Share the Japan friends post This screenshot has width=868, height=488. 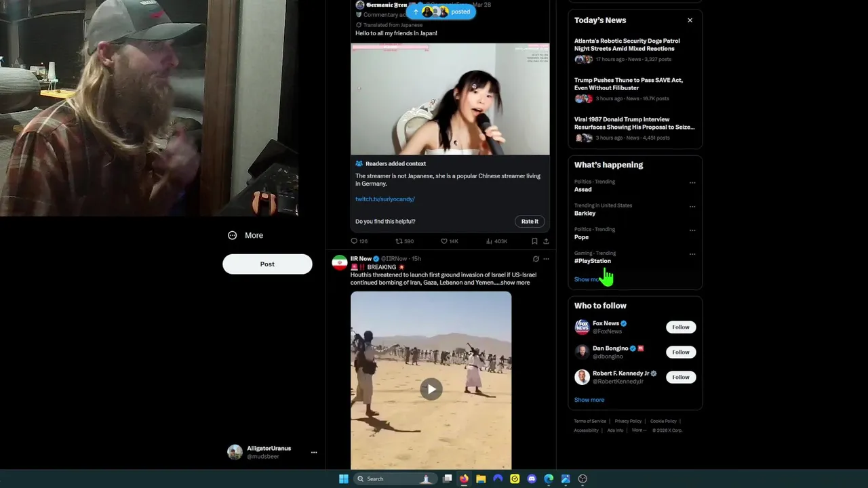click(x=546, y=241)
